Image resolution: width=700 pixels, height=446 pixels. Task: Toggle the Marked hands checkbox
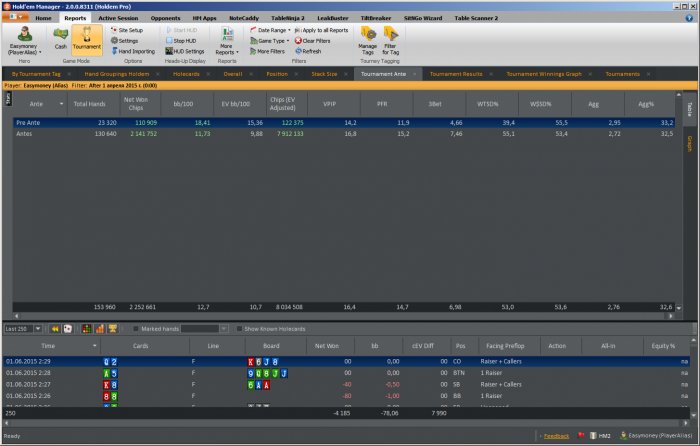pos(136,329)
